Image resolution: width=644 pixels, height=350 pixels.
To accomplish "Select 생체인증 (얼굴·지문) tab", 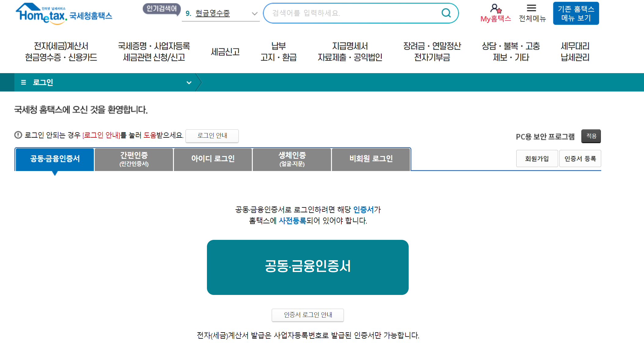I will [x=292, y=159].
